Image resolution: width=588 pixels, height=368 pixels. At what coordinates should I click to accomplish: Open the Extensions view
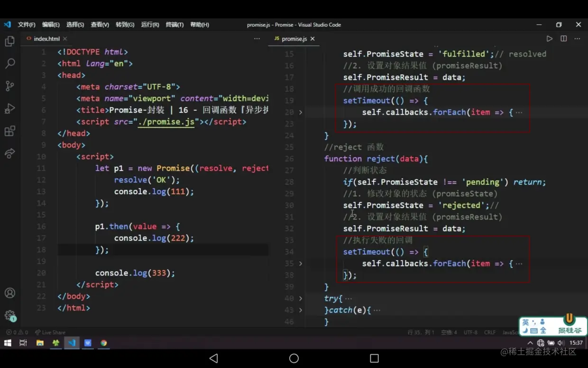coord(9,131)
